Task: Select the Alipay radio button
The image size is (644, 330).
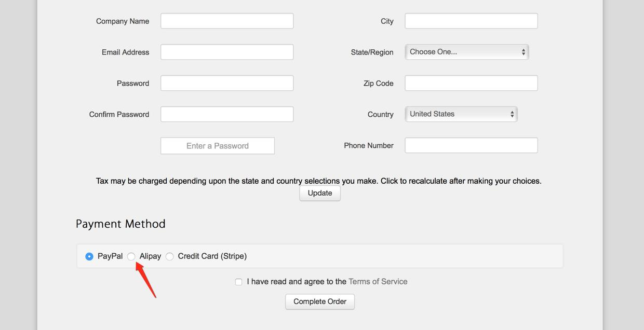Action: [x=131, y=256]
